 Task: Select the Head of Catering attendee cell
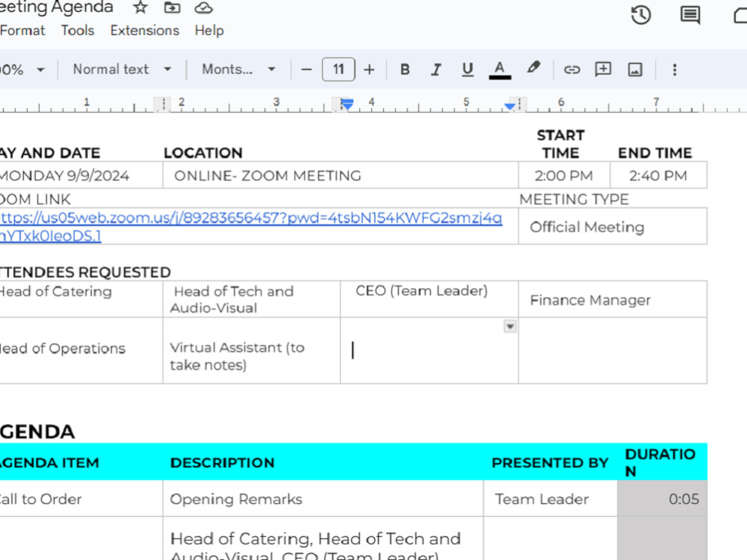click(80, 299)
